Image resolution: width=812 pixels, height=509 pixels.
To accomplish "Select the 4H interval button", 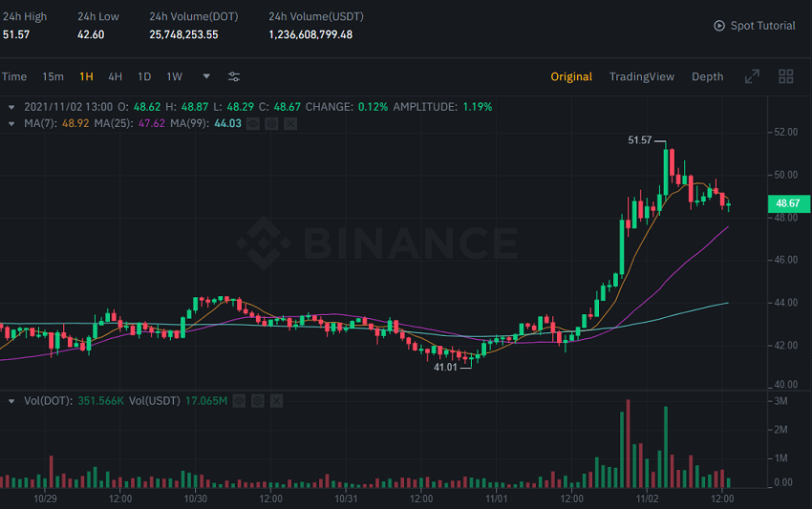I will [x=115, y=76].
